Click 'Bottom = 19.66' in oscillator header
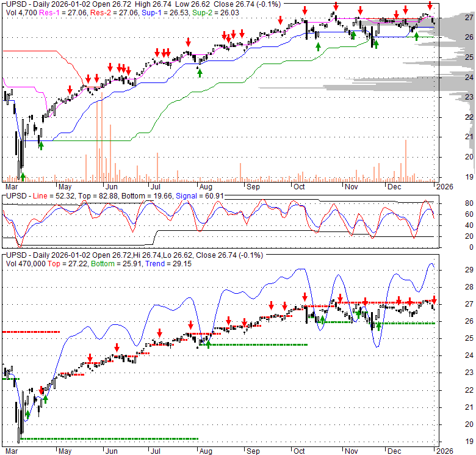 (147, 196)
